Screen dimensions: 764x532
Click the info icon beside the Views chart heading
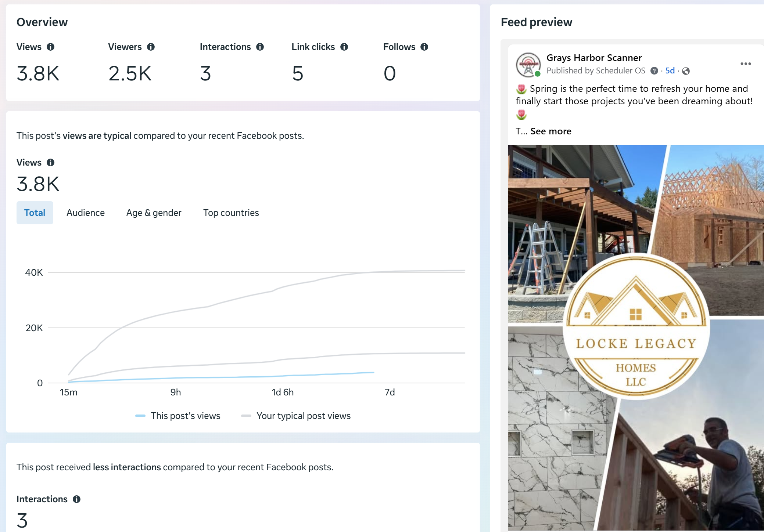click(x=51, y=163)
